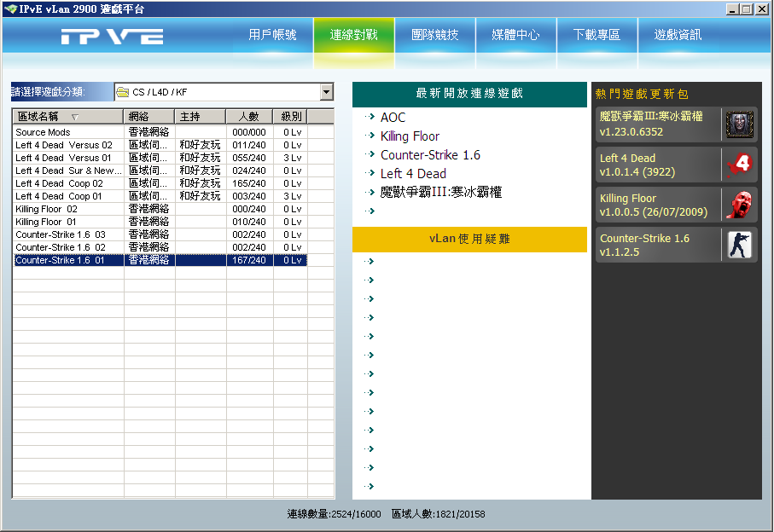Click arrow bullet next to AOC
This screenshot has width=774, height=532.
[369, 118]
